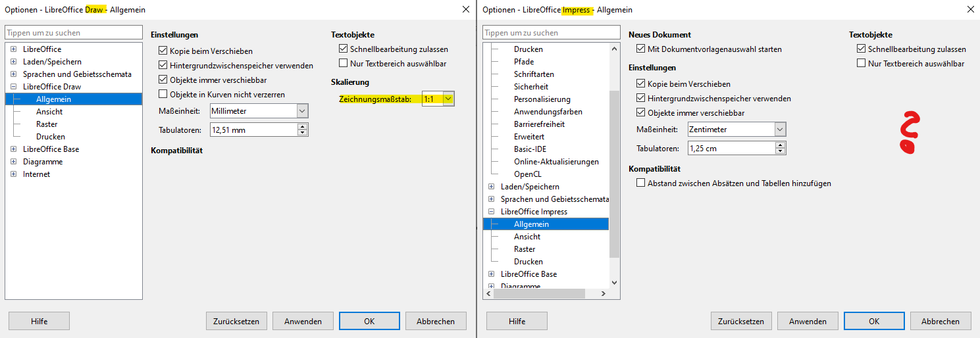Enable 'Nur Textbereich auswählbar' in Impress window
Image resolution: width=980 pixels, height=338 pixels.
(861, 63)
